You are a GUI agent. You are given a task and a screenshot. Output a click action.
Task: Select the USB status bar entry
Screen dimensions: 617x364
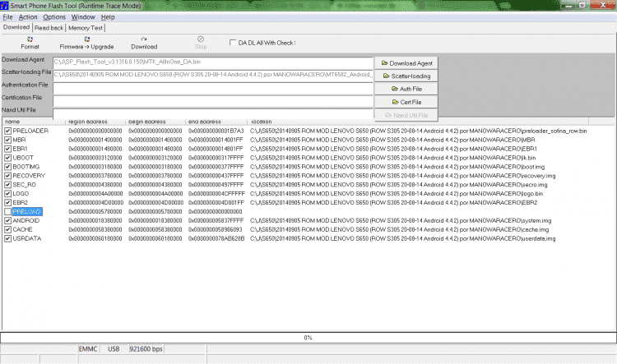114,349
